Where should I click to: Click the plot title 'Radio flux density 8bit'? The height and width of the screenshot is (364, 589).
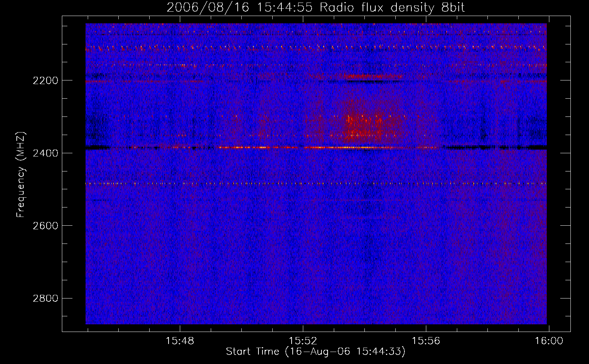(392, 8)
